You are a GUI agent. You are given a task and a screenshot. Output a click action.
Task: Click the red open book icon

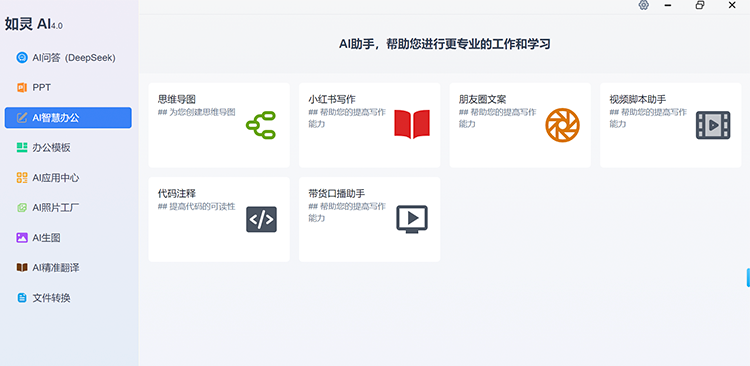click(412, 124)
